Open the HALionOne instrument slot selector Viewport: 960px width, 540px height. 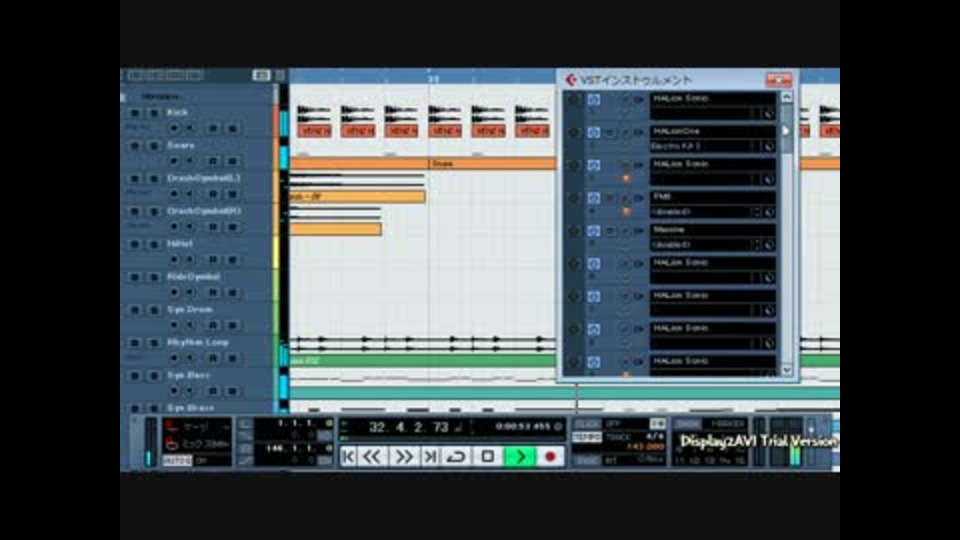coord(713,131)
